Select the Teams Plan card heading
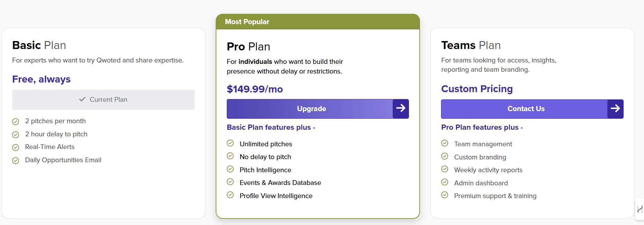644x225 pixels. (471, 45)
